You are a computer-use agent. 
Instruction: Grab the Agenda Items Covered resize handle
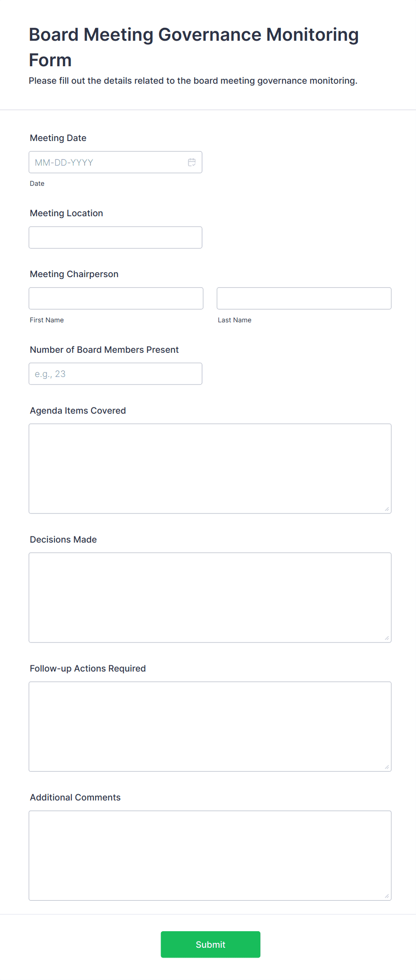click(x=387, y=509)
